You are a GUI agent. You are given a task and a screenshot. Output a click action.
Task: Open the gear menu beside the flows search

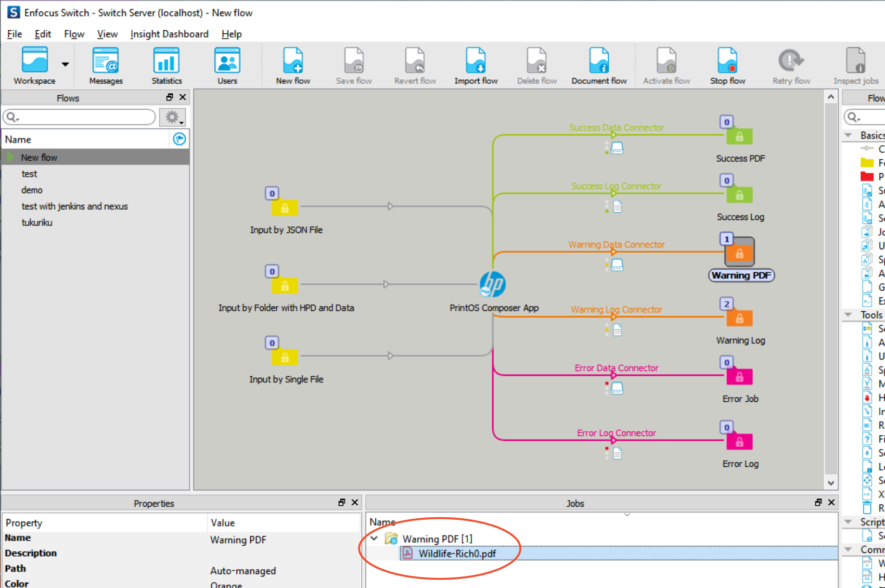tap(172, 116)
